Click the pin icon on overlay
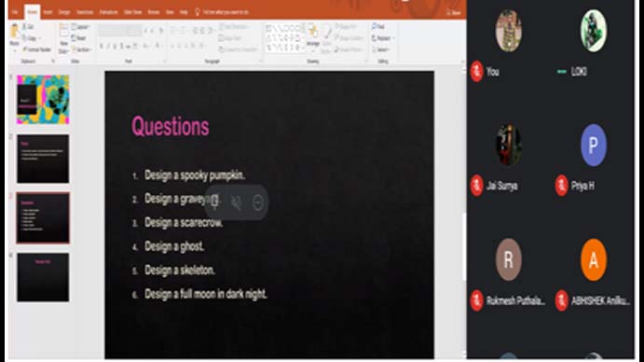 214,202
